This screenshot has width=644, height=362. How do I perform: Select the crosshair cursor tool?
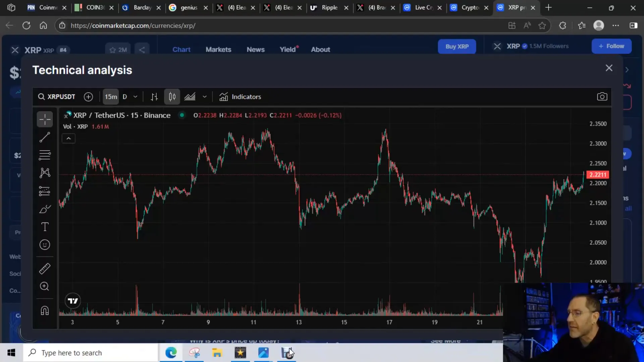[45, 119]
